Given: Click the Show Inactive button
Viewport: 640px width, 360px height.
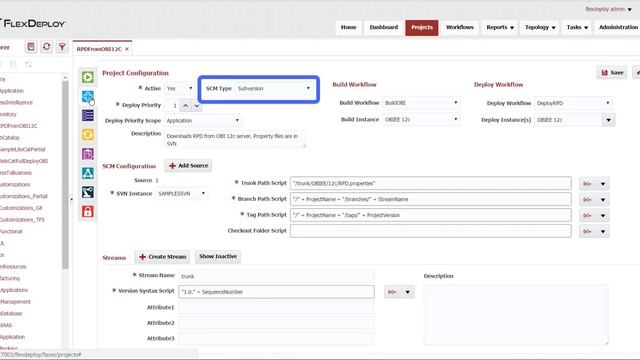Looking at the screenshot, I should (218, 256).
